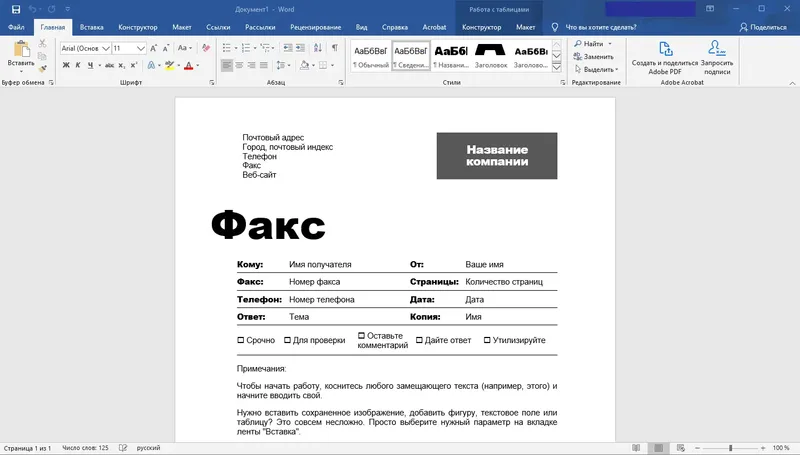Apply the Заголовок style with large sample
Screen dimensions: 800x455
click(x=491, y=56)
